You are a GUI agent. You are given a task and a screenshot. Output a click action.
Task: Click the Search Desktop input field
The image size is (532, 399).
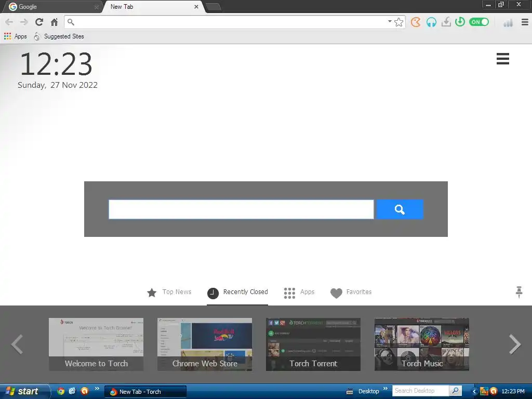pos(421,391)
